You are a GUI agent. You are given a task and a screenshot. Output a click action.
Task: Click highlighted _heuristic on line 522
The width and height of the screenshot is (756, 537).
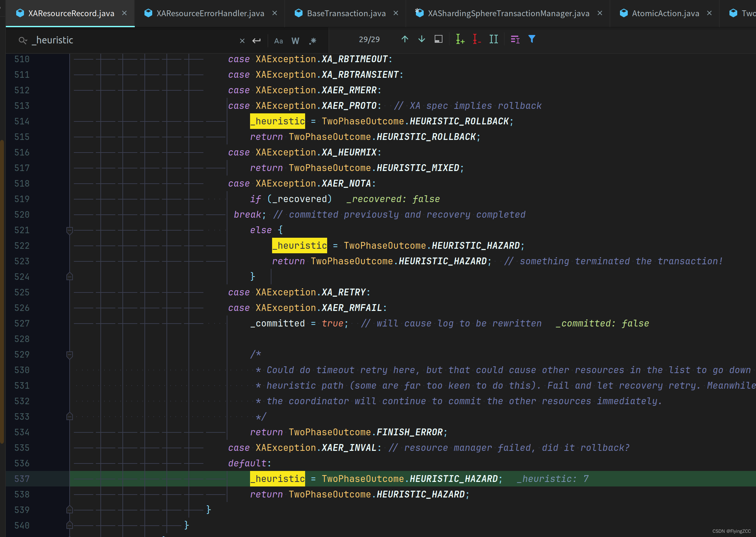tap(299, 246)
